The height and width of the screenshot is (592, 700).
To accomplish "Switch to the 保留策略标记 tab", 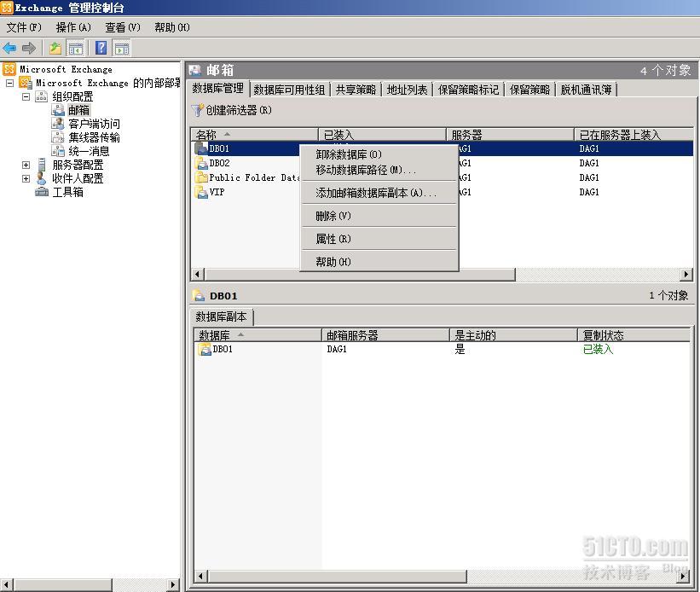I will (468, 90).
